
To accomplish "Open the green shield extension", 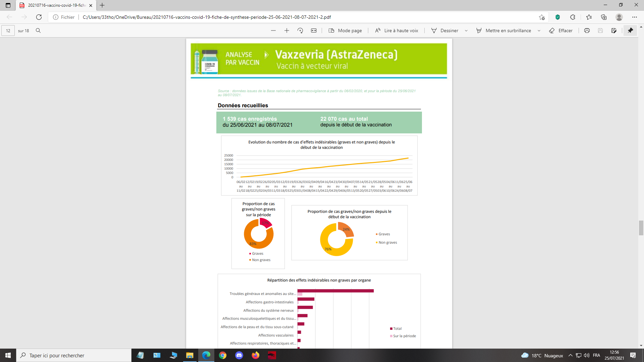I will point(557,17).
